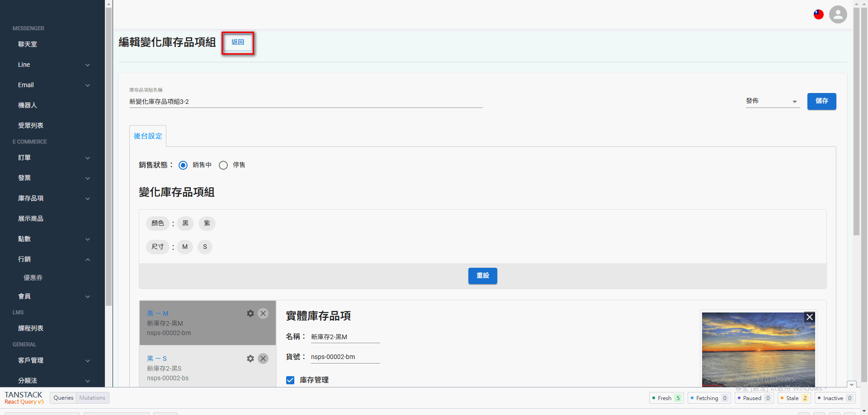
Task: Click the sidebar vertical scrollbar
Action: click(x=108, y=156)
